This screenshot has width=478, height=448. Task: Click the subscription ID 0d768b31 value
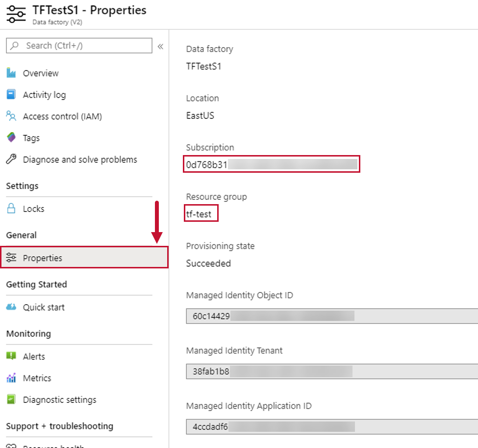tap(207, 164)
